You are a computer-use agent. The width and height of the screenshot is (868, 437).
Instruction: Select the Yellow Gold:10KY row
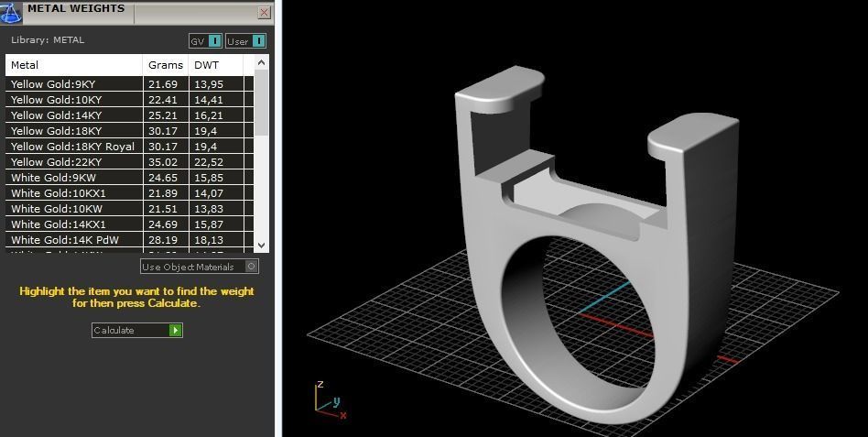[129, 100]
